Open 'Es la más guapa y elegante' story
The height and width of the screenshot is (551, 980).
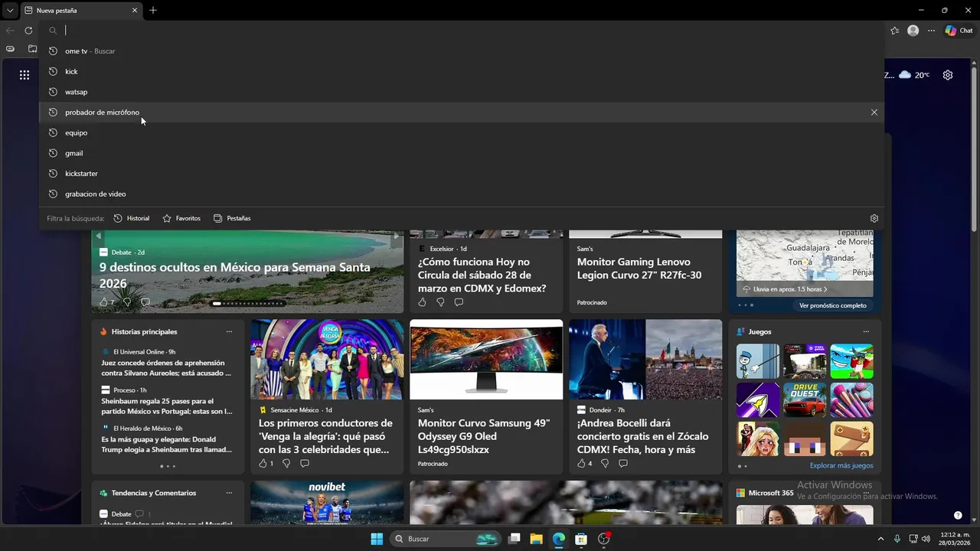point(166,445)
